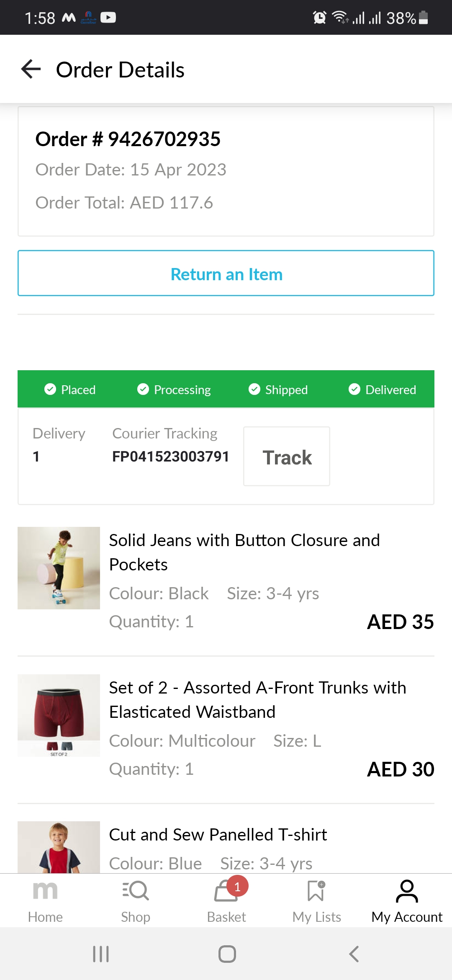Select the Processing status step
The width and height of the screenshot is (452, 980).
pos(174,389)
